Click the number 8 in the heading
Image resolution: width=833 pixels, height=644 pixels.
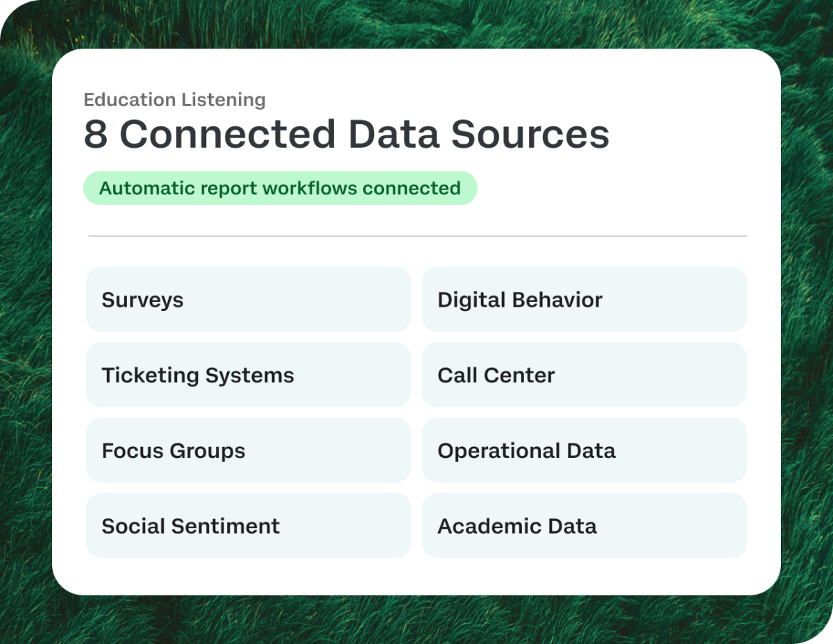(96, 134)
